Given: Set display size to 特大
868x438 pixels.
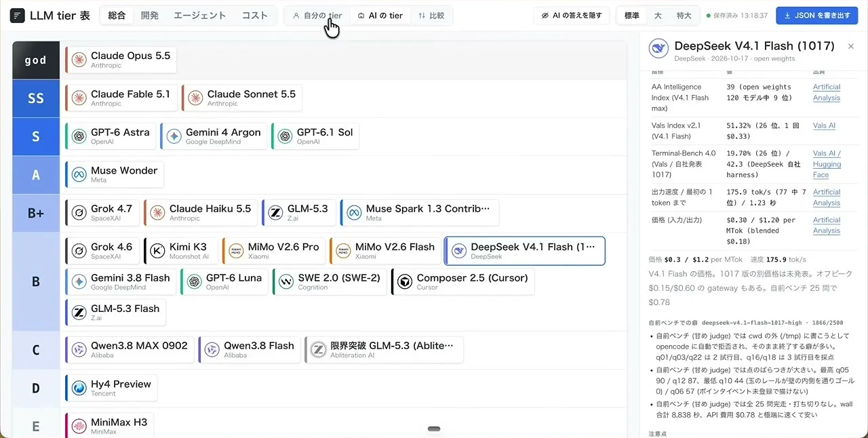Looking at the screenshot, I should pos(684,16).
